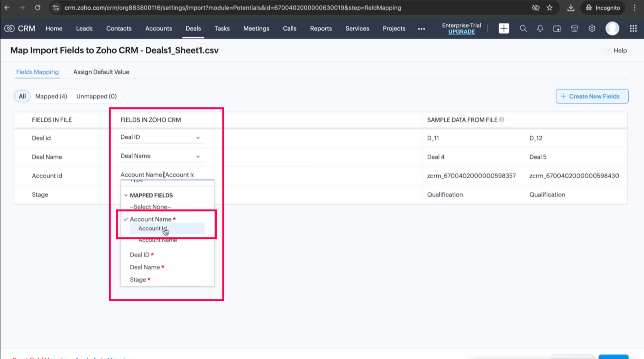Switch to the Fields Mapping tab

[x=37, y=72]
